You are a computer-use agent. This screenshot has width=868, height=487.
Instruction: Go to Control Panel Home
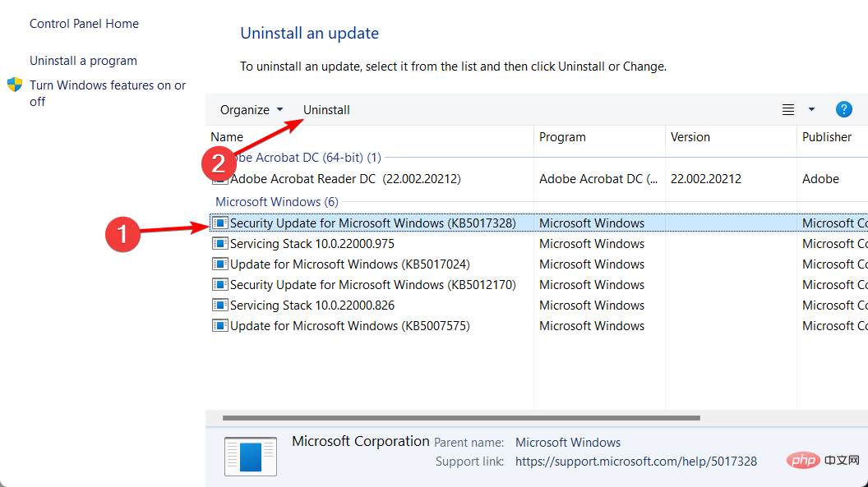point(84,24)
